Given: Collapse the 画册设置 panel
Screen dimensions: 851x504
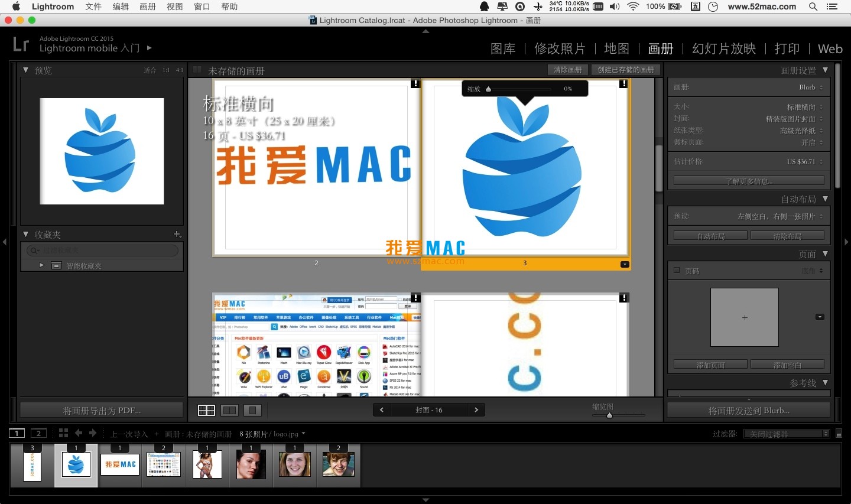Looking at the screenshot, I should tap(826, 70).
